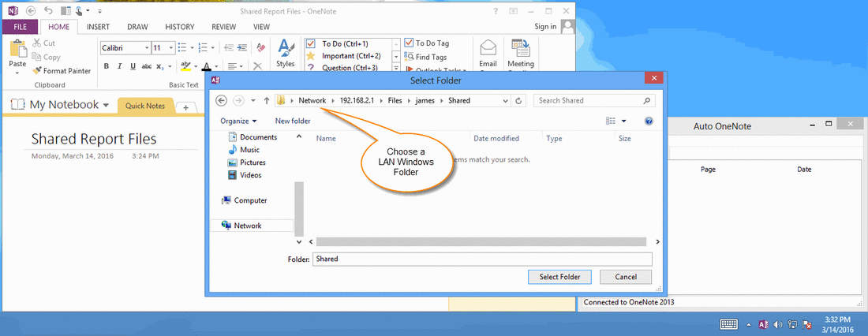Switch to the HISTORY ribbon tab
The height and width of the screenshot is (336, 868).
(179, 27)
